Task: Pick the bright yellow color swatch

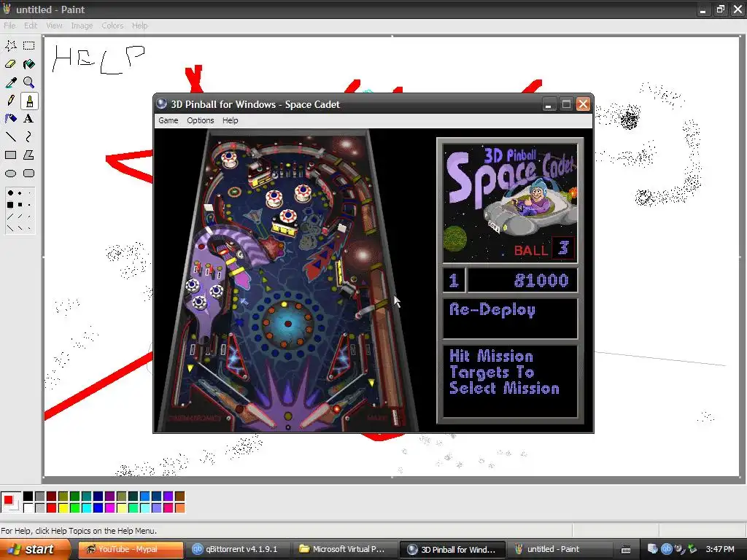Action: pos(63,508)
